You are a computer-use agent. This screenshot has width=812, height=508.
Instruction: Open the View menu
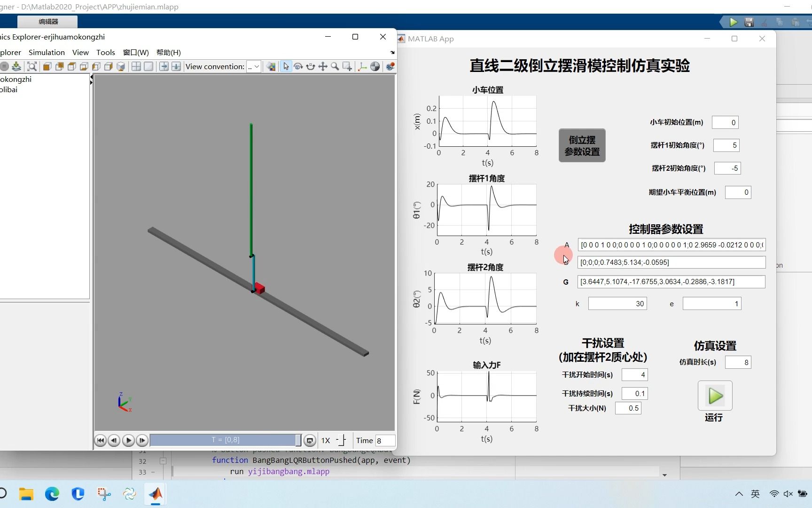click(80, 52)
